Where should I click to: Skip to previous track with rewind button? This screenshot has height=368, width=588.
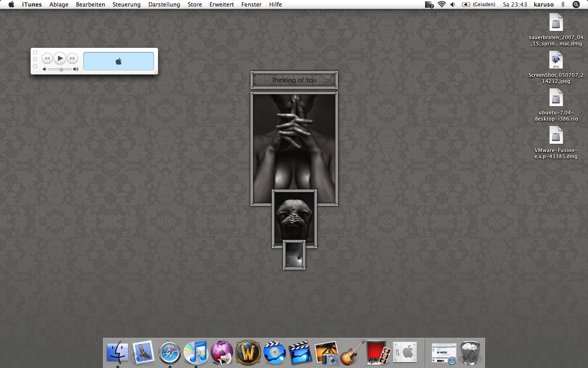[47, 58]
